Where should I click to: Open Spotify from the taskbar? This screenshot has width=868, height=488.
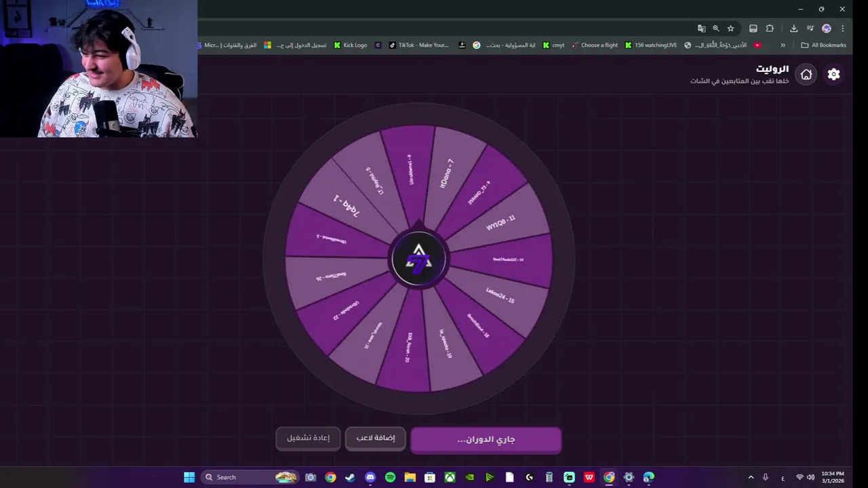tap(390, 477)
